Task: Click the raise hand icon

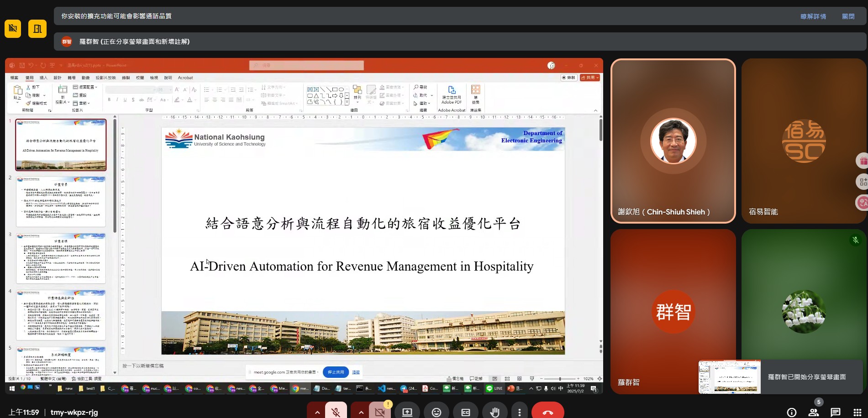Action: tap(494, 412)
